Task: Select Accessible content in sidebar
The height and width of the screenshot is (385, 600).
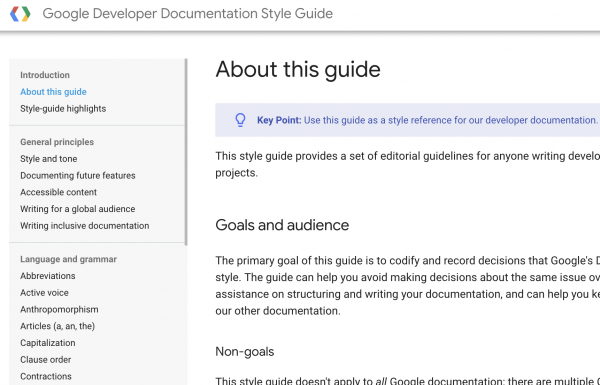Action: click(x=59, y=192)
